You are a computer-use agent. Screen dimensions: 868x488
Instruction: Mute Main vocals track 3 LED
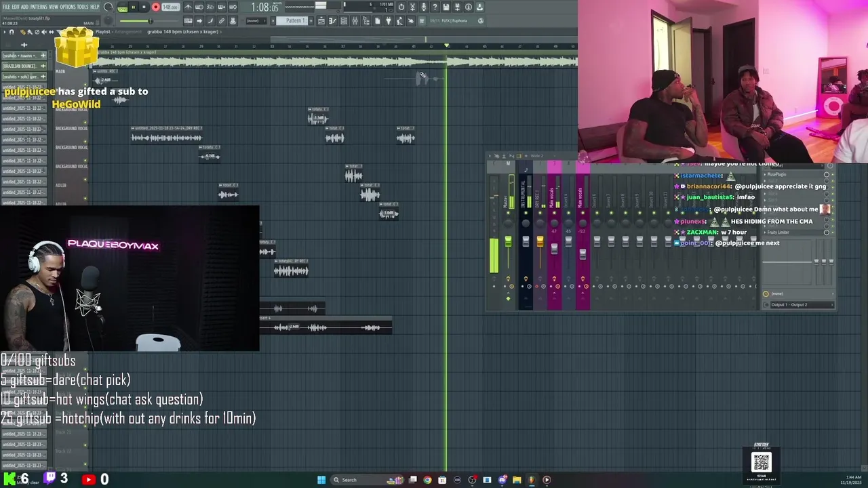(x=554, y=213)
